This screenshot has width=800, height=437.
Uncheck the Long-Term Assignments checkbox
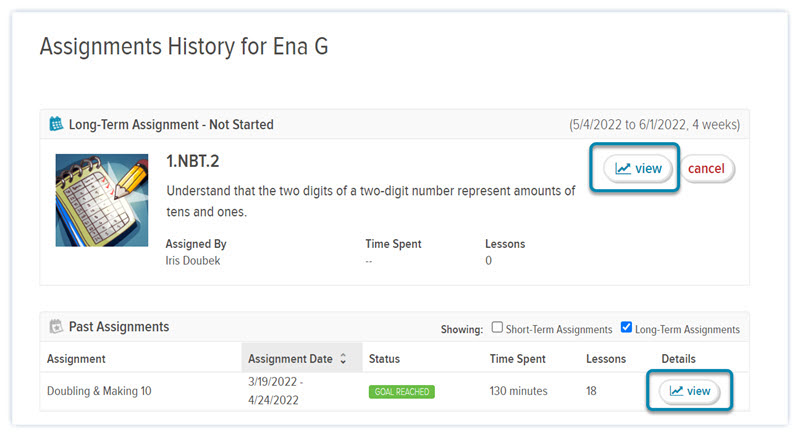pos(626,328)
